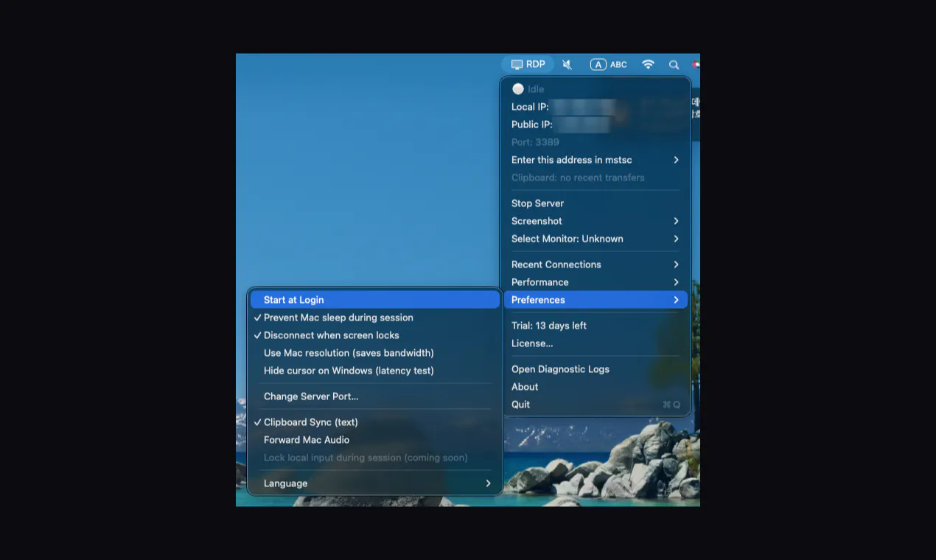The width and height of the screenshot is (936, 560).
Task: Toggle Start at Login option
Action: click(x=375, y=300)
